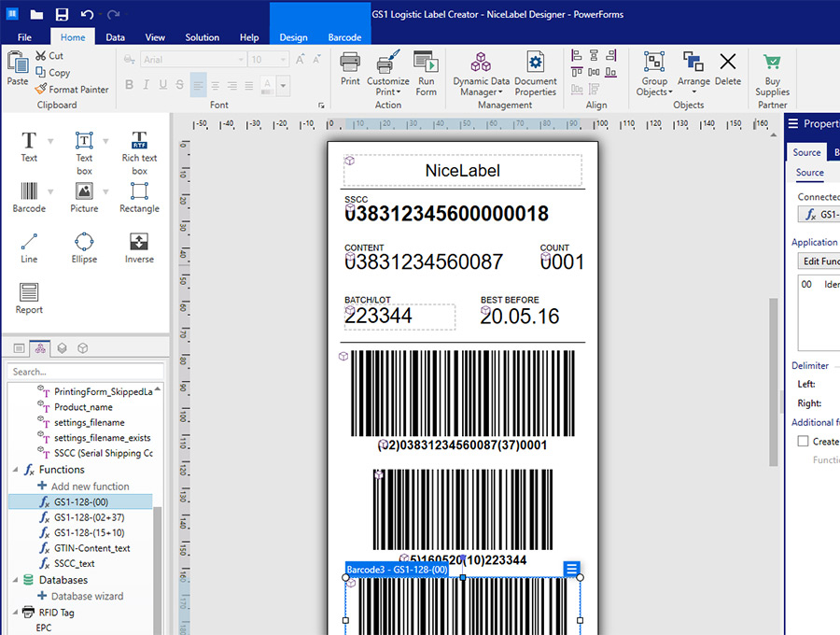
Task: Open the Text tool dropdown arrow
Action: [50, 141]
